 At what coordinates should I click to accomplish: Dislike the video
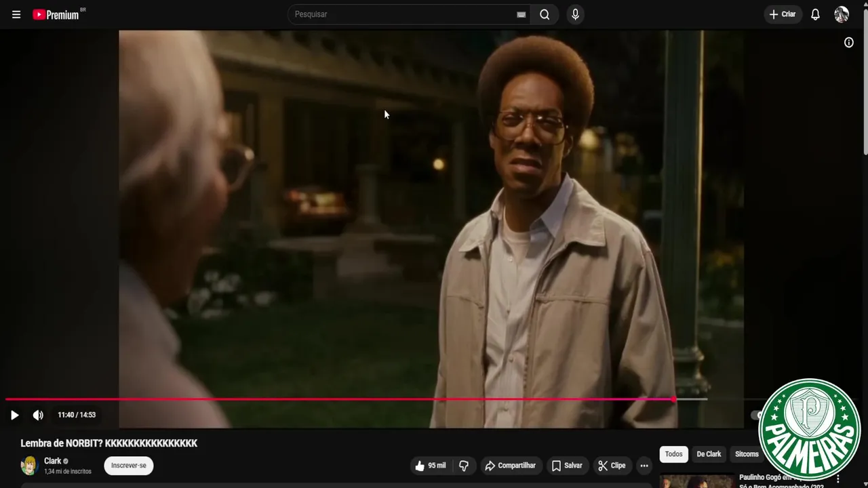[464, 466]
